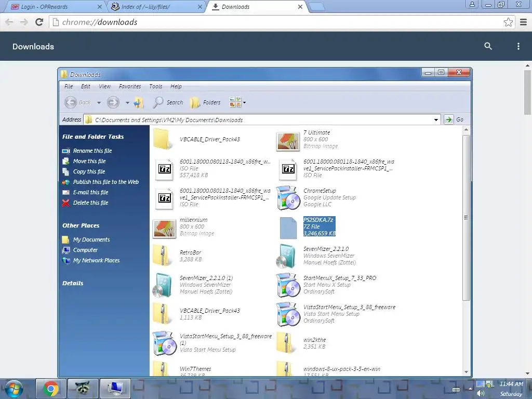Viewport: 532px width, 399px height.
Task: Click the Explorer Back button
Action: (77, 102)
